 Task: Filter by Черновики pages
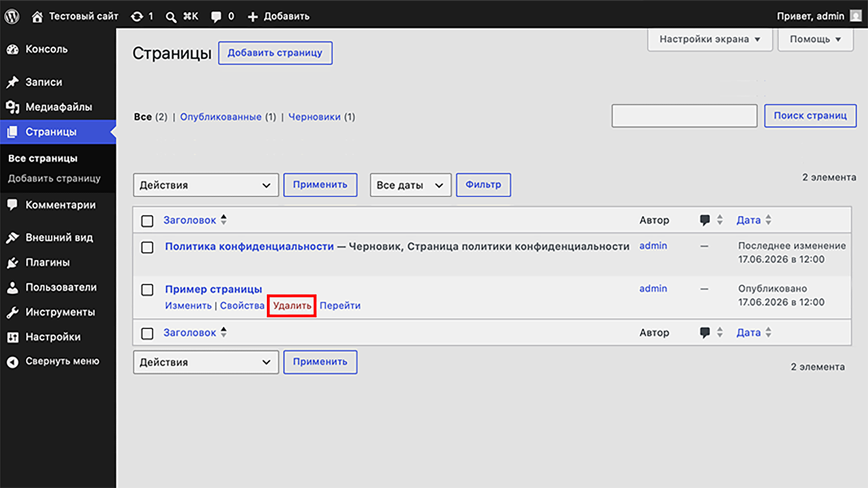pyautogui.click(x=315, y=117)
